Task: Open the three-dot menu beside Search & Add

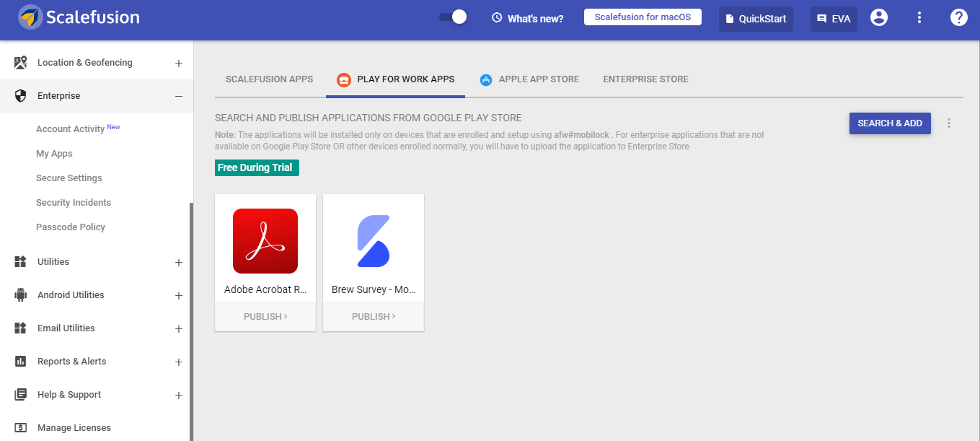Action: click(949, 123)
